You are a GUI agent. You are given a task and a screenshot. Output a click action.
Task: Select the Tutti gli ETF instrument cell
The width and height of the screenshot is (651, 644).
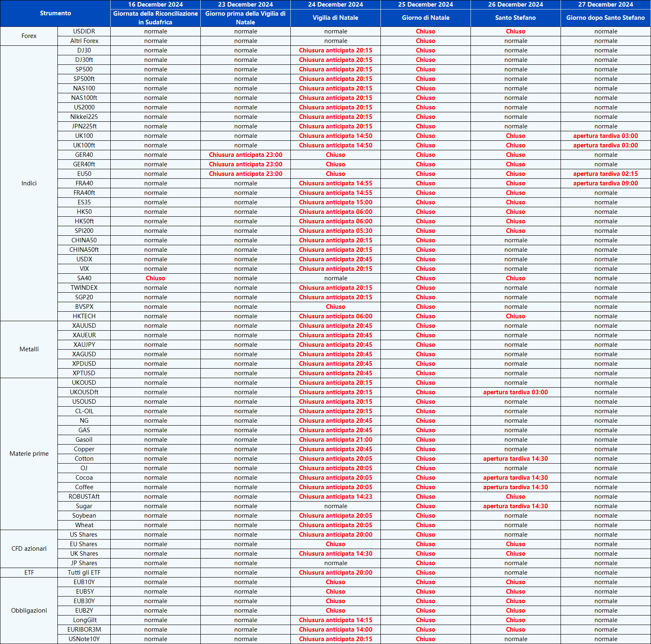84,573
